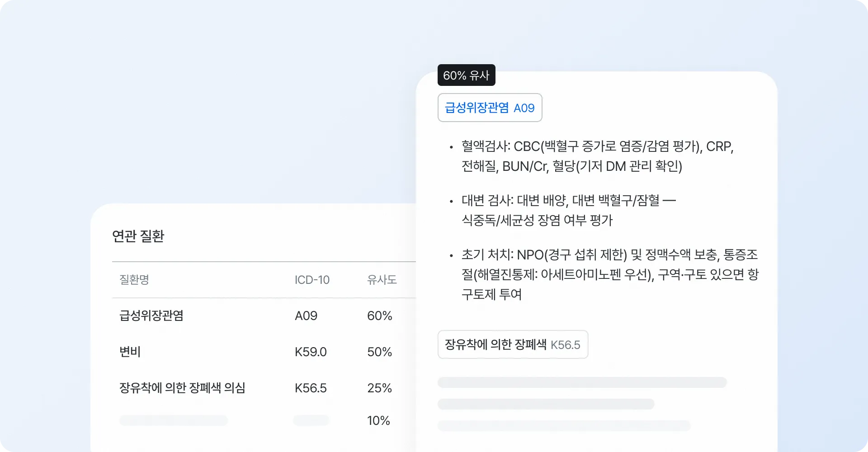
Task: Click the A09 code next to 급성위장관염
Action: point(306,316)
